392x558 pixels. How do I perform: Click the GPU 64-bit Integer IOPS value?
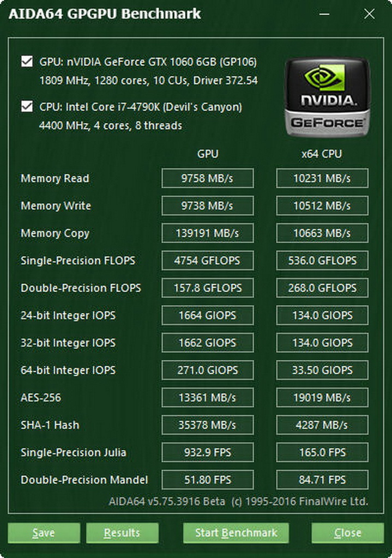(x=207, y=370)
